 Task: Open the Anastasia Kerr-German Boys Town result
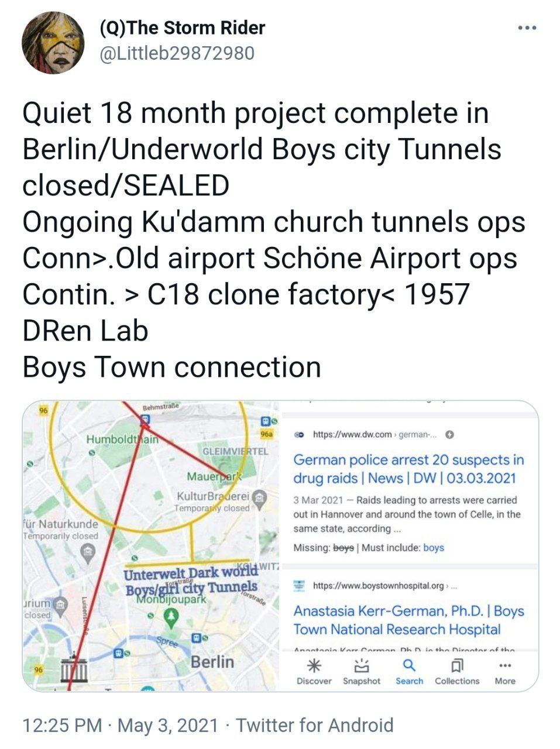tap(408, 620)
